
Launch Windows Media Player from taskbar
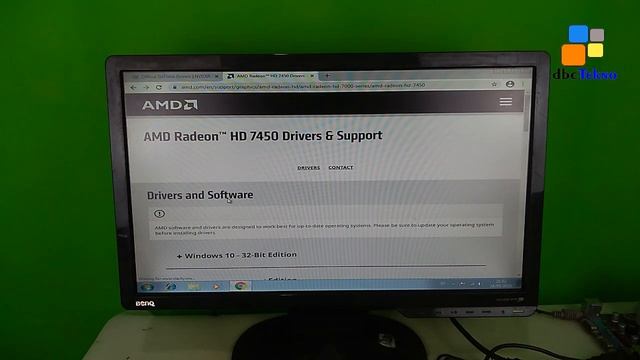click(216, 287)
